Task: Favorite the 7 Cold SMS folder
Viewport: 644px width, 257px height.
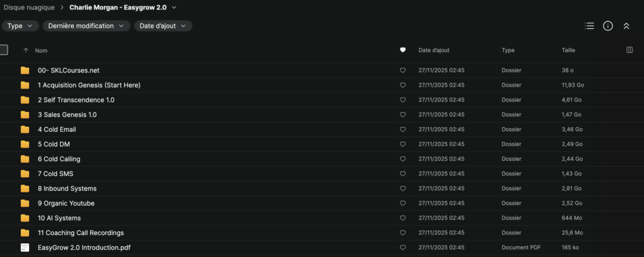Action: tap(402, 173)
